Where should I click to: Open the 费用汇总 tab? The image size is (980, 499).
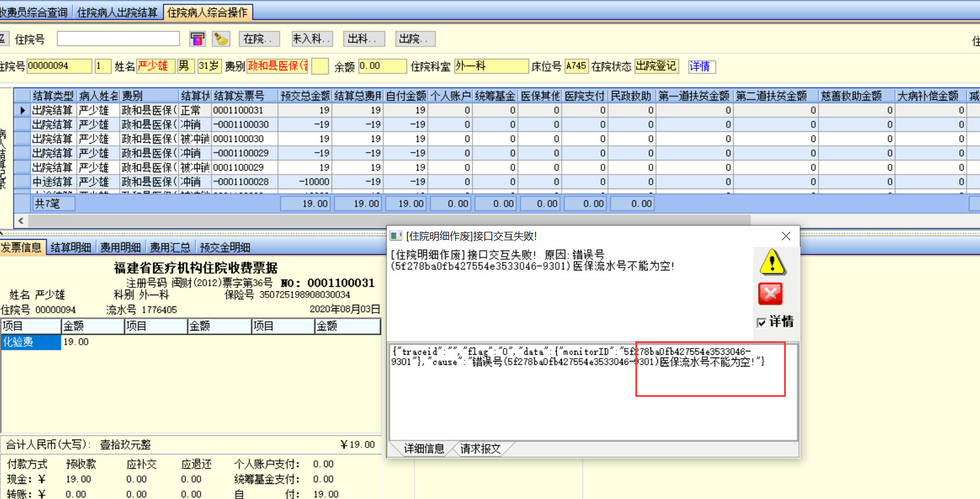170,248
